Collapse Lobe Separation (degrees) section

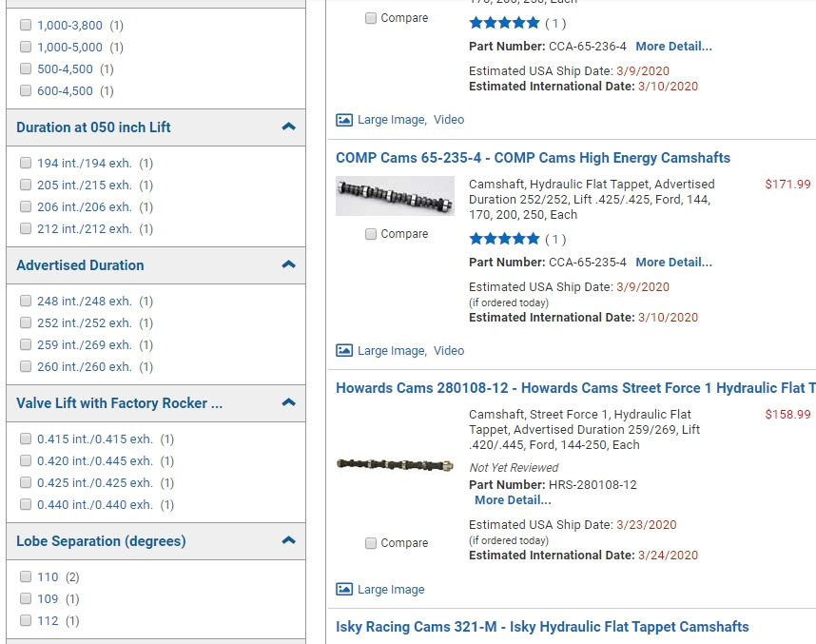[289, 540]
